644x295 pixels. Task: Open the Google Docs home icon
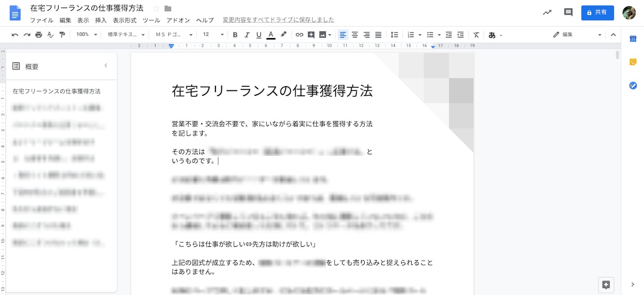15,13
